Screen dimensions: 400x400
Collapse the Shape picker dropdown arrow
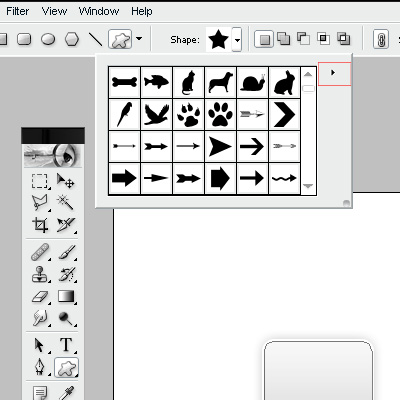coord(237,40)
